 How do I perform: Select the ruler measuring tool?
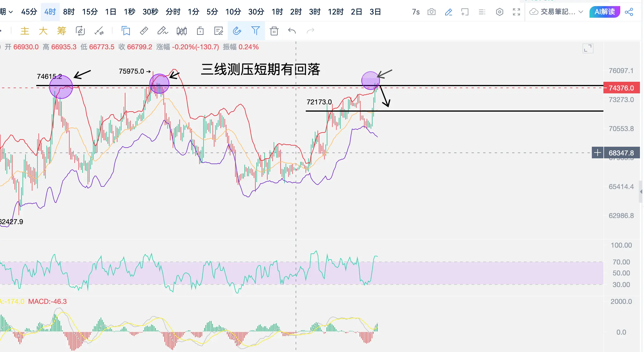point(144,31)
